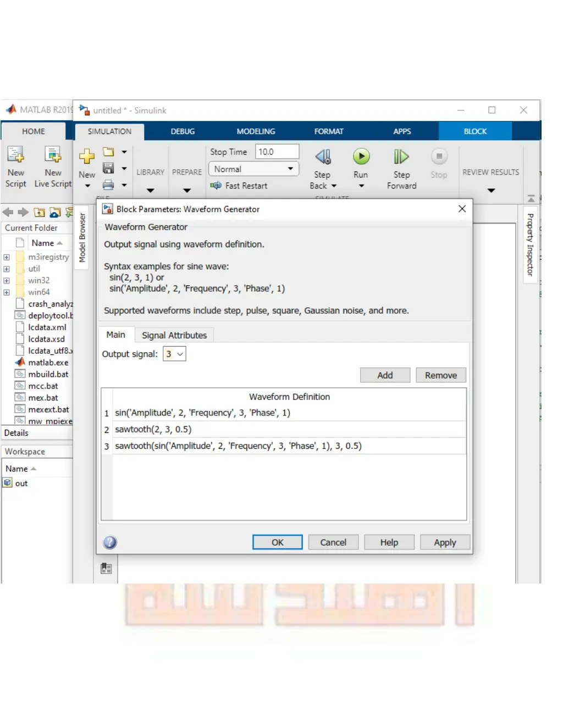Screen dimensions: 563x728
Task: Click the Add button
Action: (x=385, y=375)
